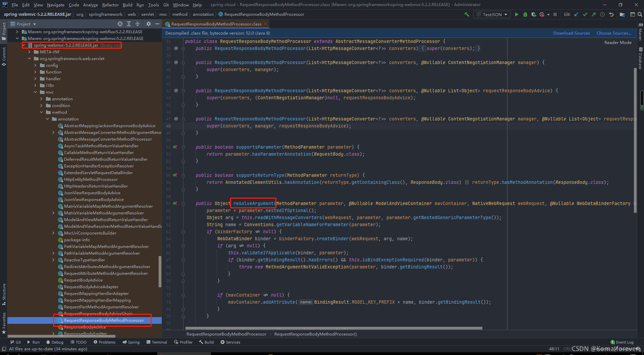Collapse the Maven spring-webmvc library node

point(17,38)
